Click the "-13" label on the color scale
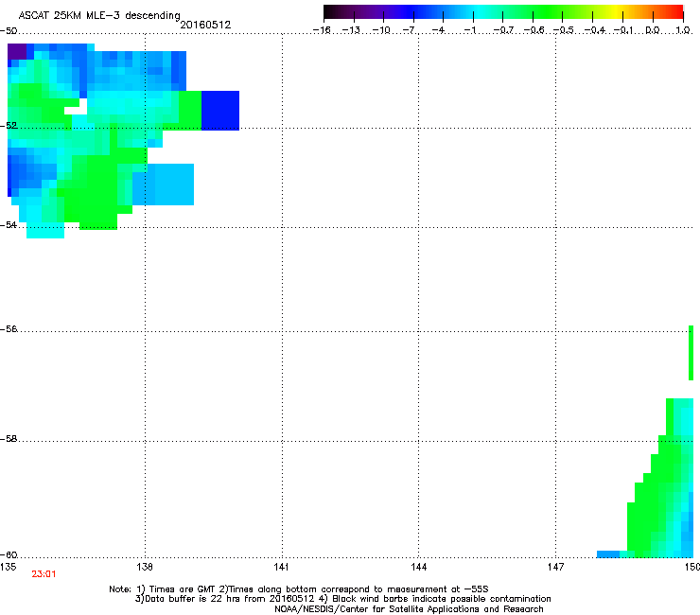 coord(351,30)
